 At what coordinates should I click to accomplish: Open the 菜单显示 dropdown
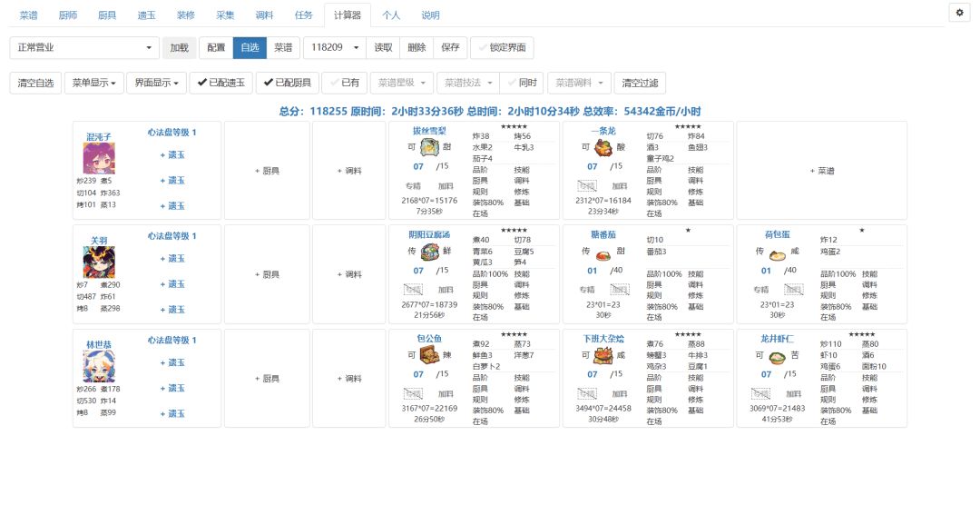(x=93, y=83)
